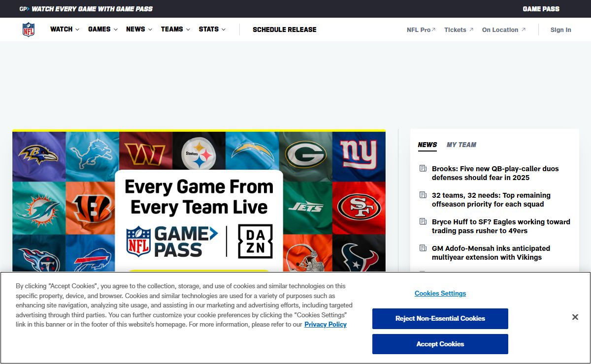Viewport: 591px width, 364px height.
Task: Click the Accept Cookies button
Action: point(440,344)
